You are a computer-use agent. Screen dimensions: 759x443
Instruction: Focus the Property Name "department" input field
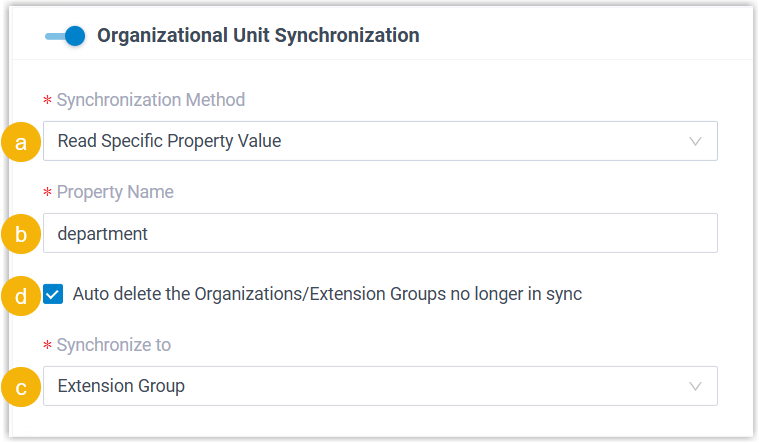pyautogui.click(x=380, y=233)
